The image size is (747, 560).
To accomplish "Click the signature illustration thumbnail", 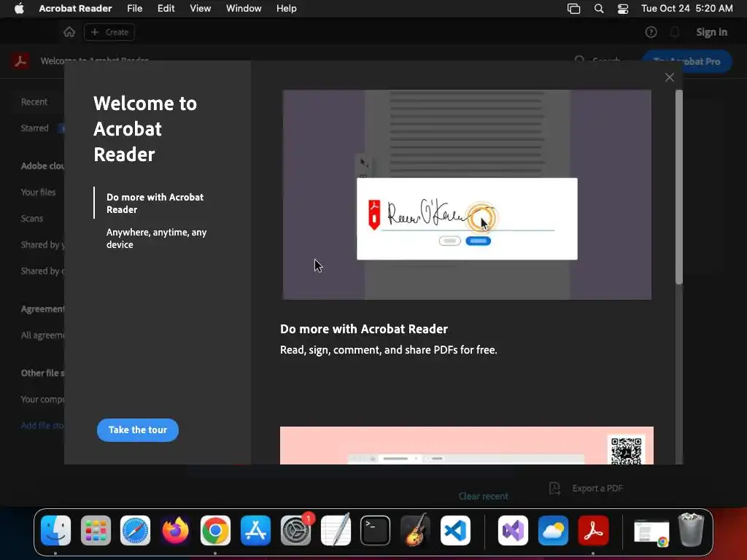I will coord(467,195).
